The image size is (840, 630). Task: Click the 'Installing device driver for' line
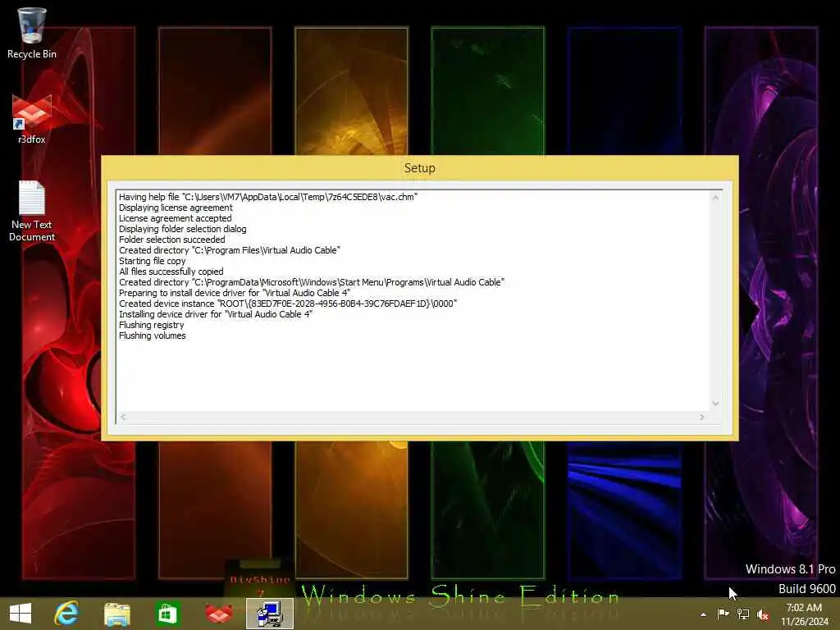[x=216, y=314]
